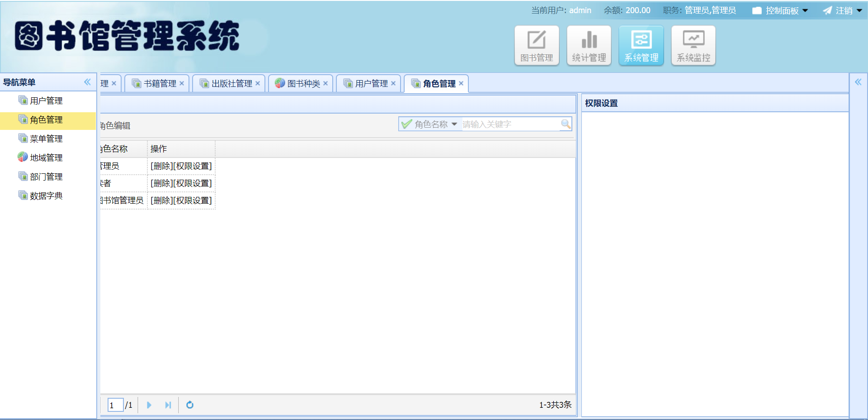Open the 注销 dropdown arrow
Viewport: 868px width, 420px height.
pyautogui.click(x=859, y=10)
